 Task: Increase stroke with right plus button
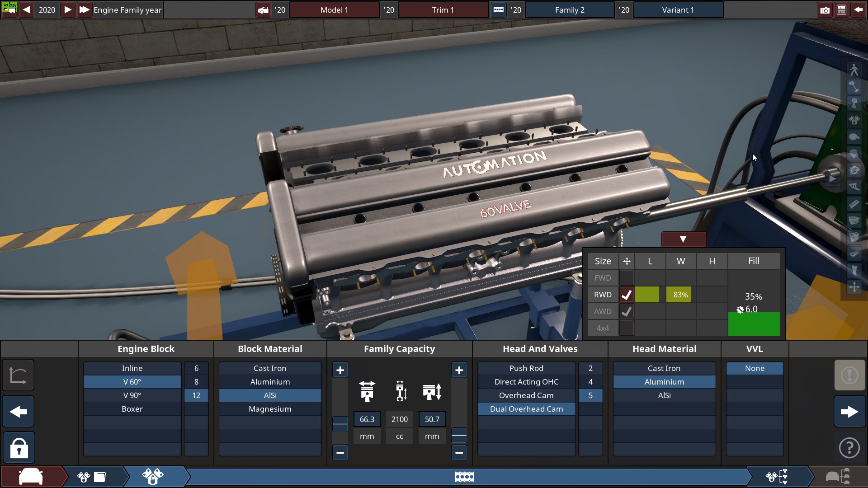click(459, 370)
